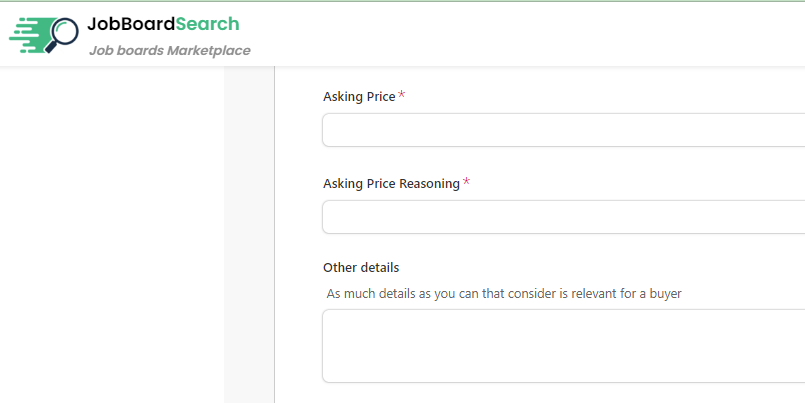This screenshot has width=805, height=403.
Task: Click the empty header area right of the brand
Action: (530, 35)
